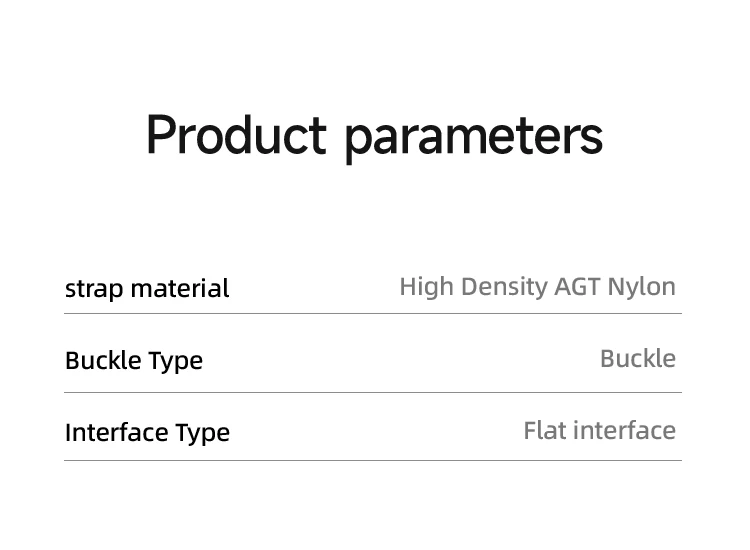750x550 pixels.
Task: Click the gray Buckle value text
Action: pyautogui.click(x=638, y=359)
